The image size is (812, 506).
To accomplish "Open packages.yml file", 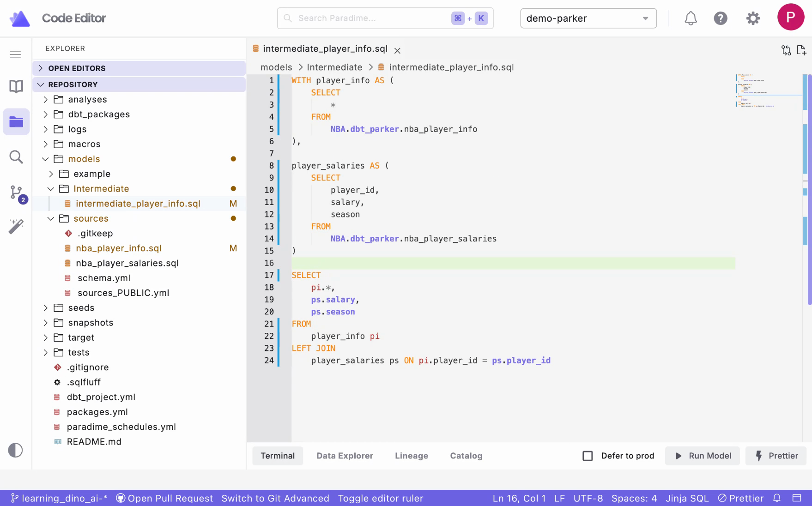I will tap(139, 412).
